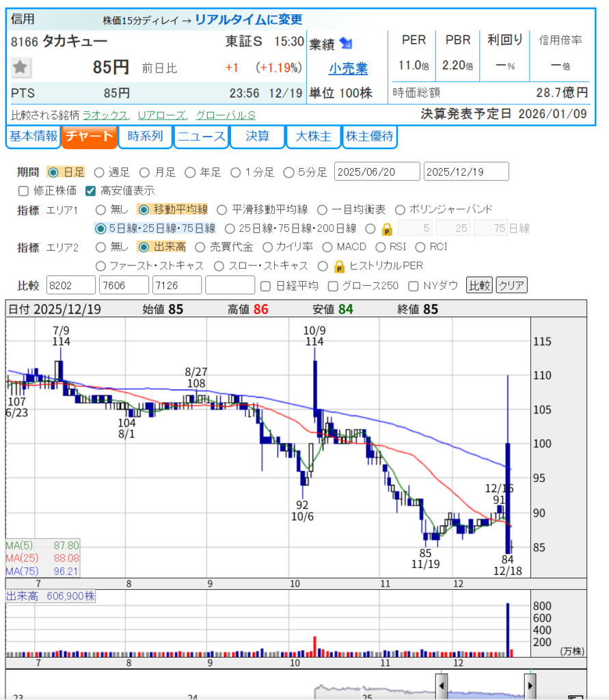Select the 週足 period radio button

(98, 172)
